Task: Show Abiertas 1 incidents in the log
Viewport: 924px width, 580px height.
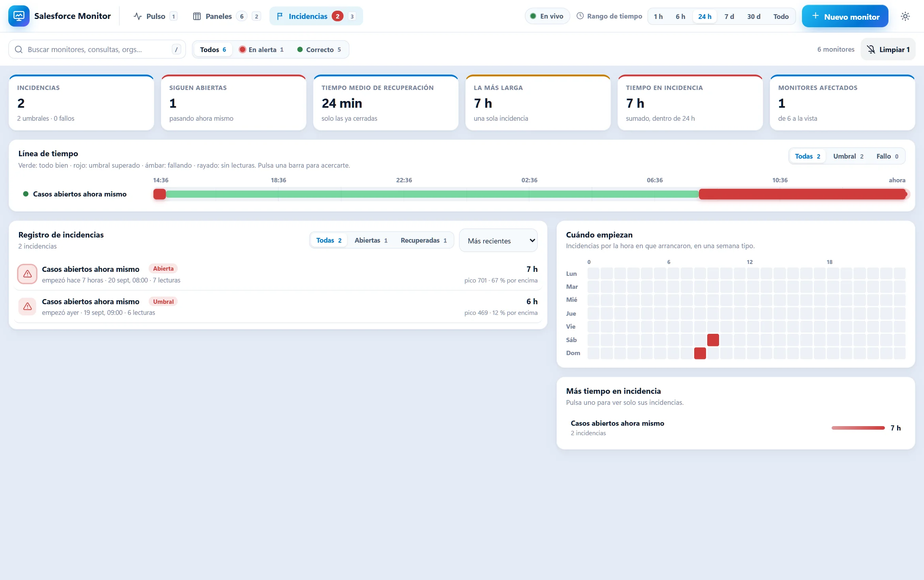Action: click(371, 240)
